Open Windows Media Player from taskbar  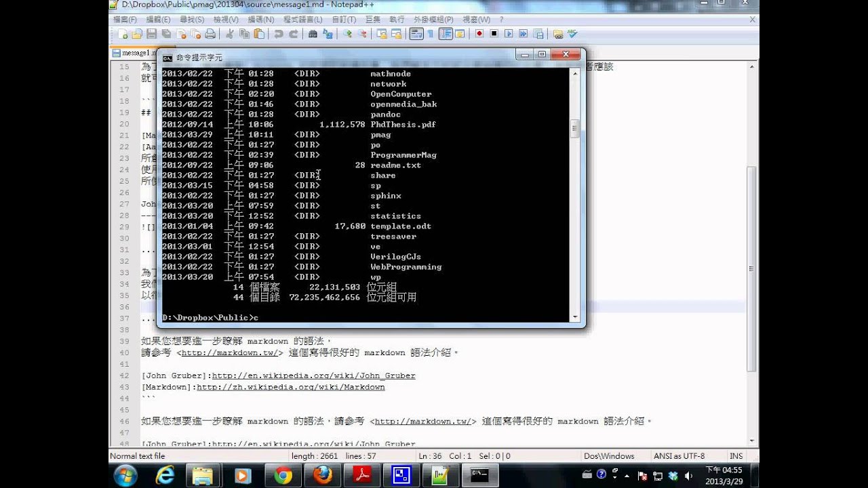click(x=242, y=476)
